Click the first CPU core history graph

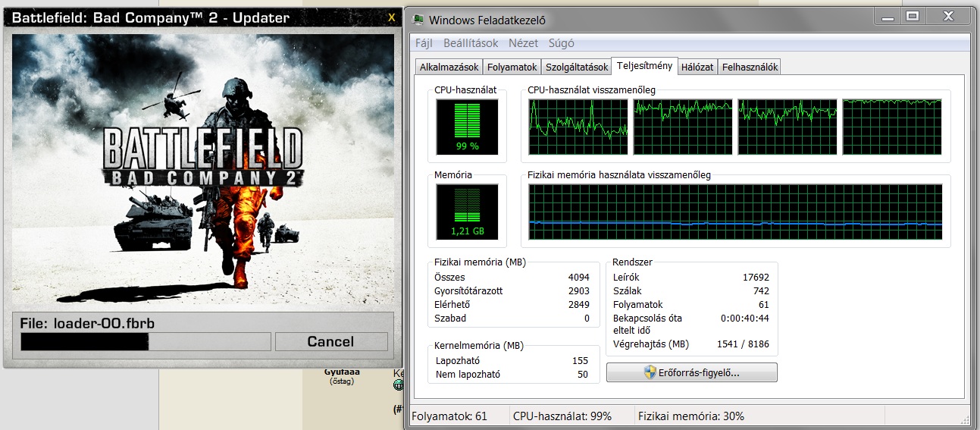coord(578,127)
